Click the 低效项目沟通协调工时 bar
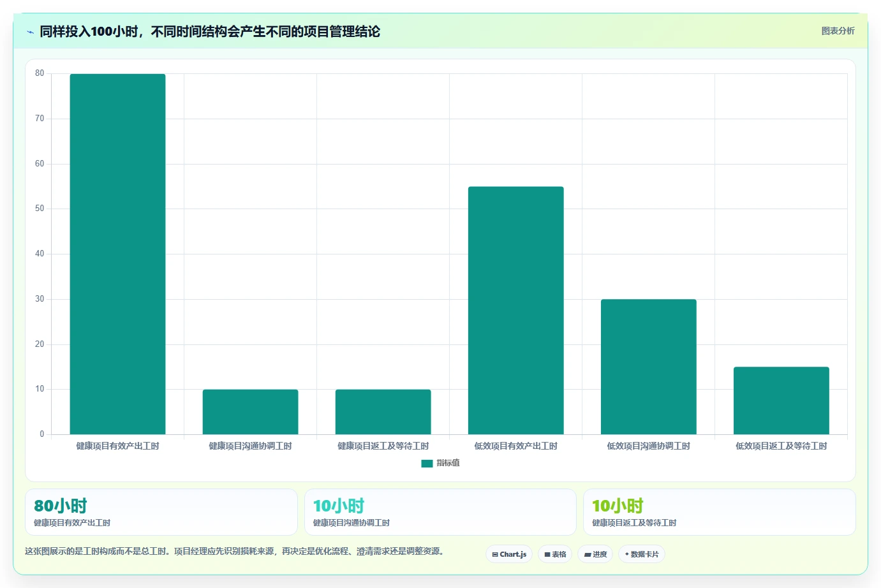The image size is (881, 588). [x=648, y=367]
